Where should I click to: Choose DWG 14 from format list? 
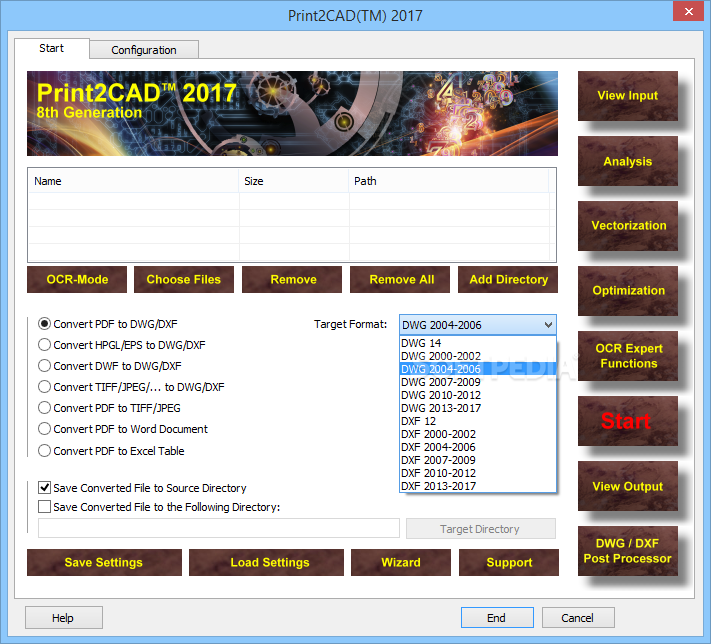(x=477, y=343)
